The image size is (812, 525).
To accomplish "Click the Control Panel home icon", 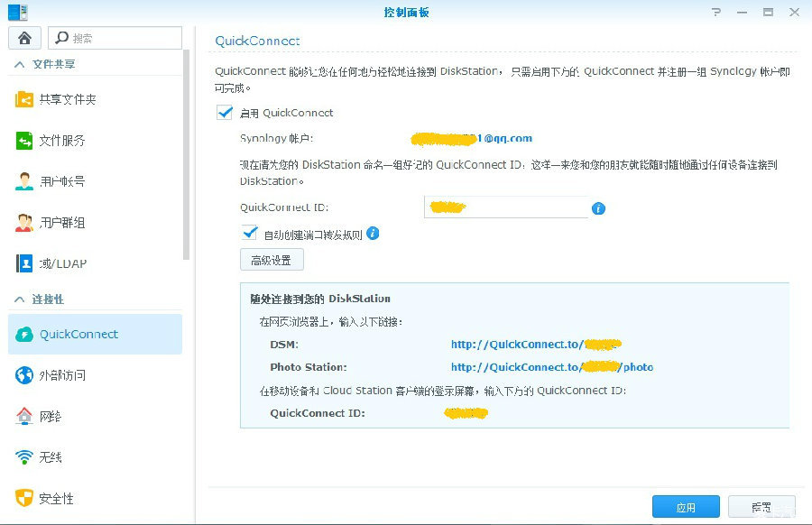I will pos(24,38).
